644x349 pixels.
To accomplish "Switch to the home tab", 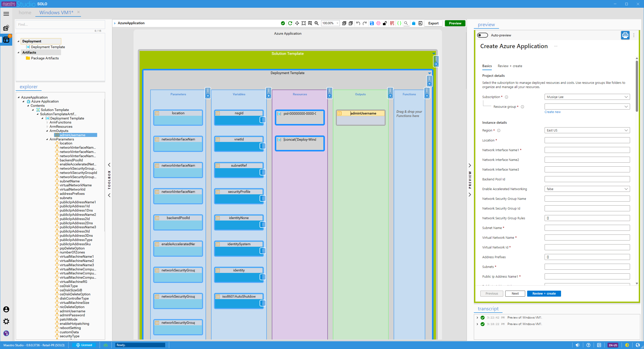I will 25,12.
